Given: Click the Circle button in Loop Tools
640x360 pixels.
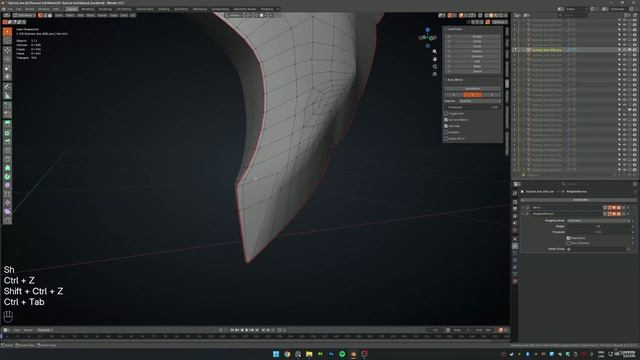Looking at the screenshot, I should (x=477, y=41).
